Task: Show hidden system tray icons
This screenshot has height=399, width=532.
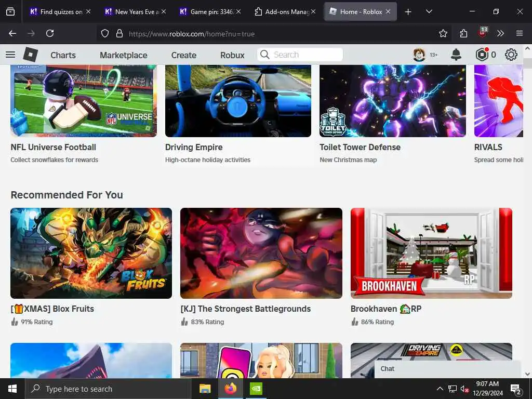Action: (440, 389)
